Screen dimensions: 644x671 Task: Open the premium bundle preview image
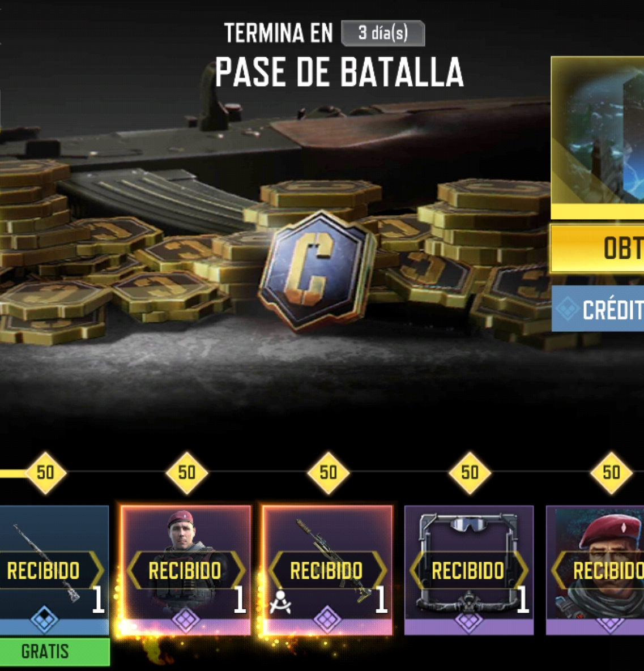coord(598,133)
